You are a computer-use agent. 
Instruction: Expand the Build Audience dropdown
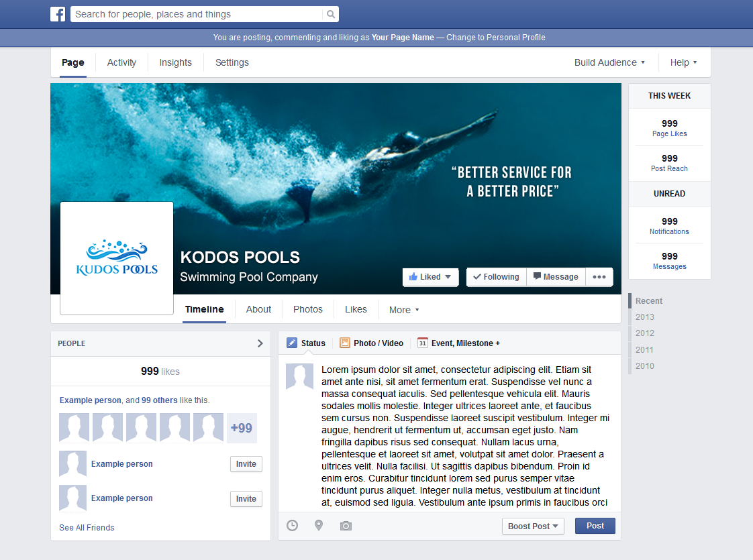609,62
